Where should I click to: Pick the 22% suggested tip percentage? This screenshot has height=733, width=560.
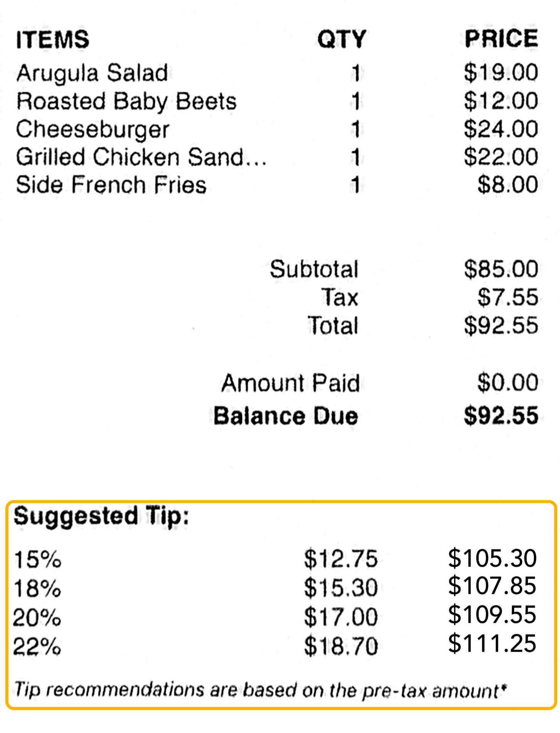pyautogui.click(x=37, y=646)
